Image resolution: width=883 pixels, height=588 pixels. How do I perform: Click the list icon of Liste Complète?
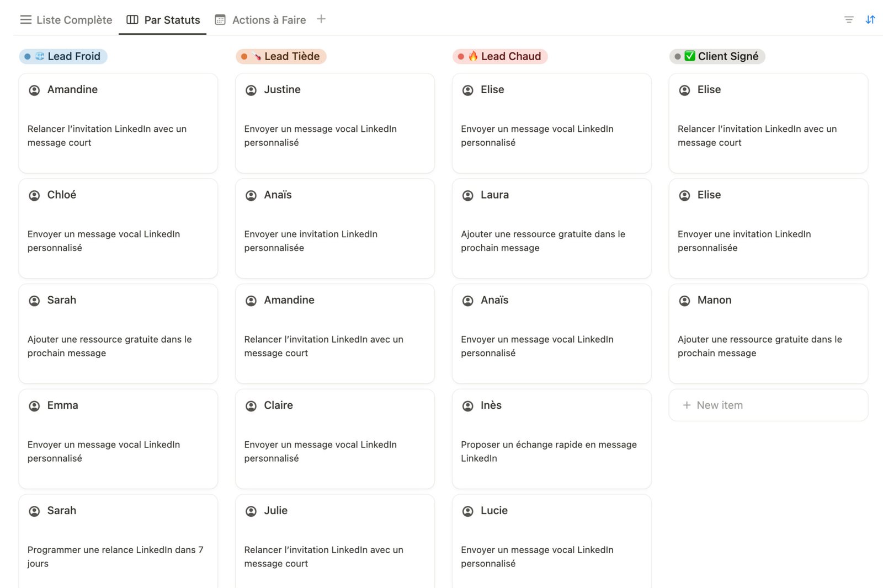click(26, 20)
